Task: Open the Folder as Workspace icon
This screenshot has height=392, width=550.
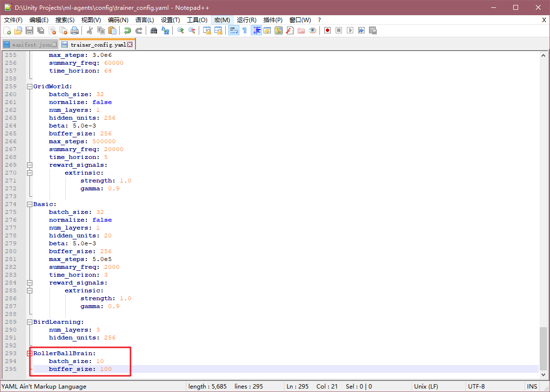Action: click(x=301, y=30)
